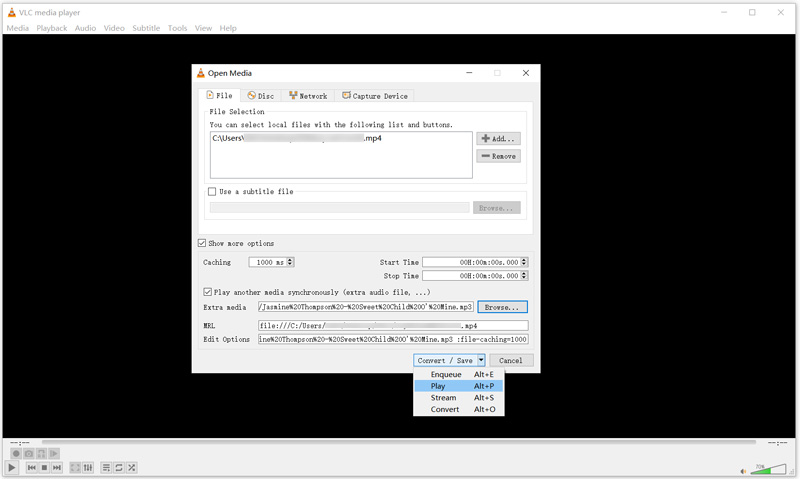
Task: Click the remaining time label at bottom right
Action: tap(778, 443)
